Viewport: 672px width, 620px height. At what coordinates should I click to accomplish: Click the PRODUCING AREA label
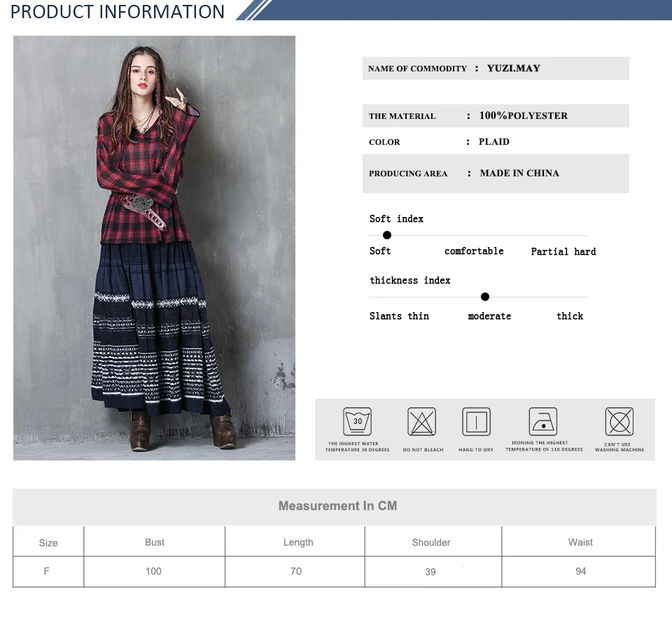[408, 174]
